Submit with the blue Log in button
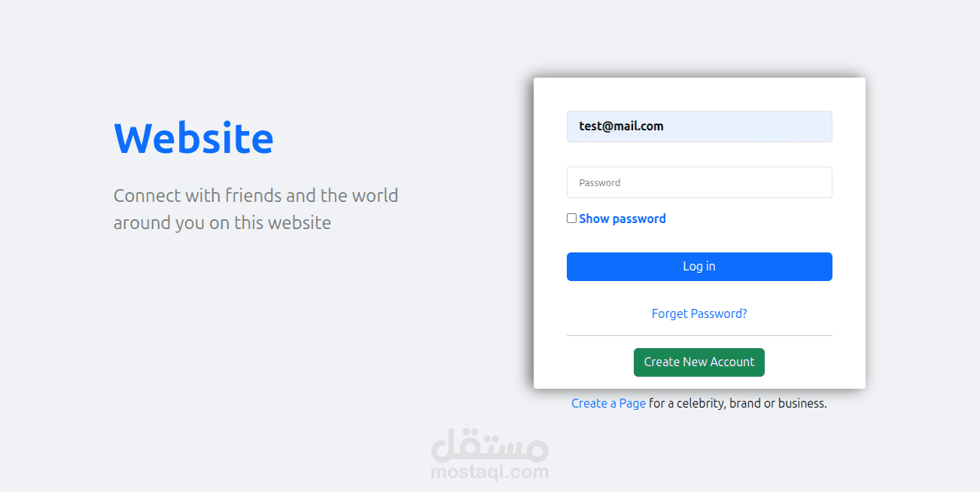This screenshot has width=980, height=492. pyautogui.click(x=699, y=267)
